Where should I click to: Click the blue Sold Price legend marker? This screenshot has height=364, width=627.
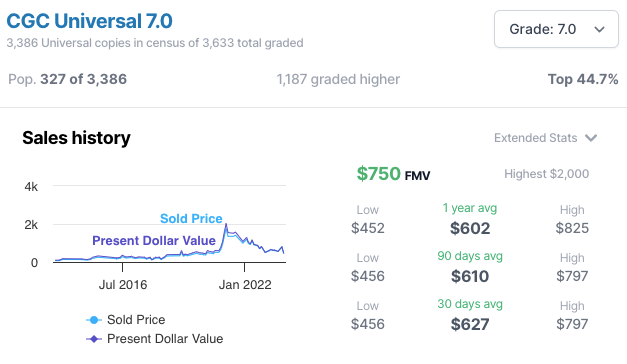[x=94, y=320]
